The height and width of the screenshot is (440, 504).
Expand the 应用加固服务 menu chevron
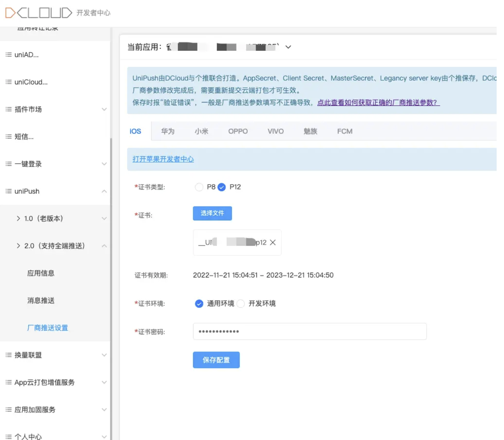tap(104, 410)
